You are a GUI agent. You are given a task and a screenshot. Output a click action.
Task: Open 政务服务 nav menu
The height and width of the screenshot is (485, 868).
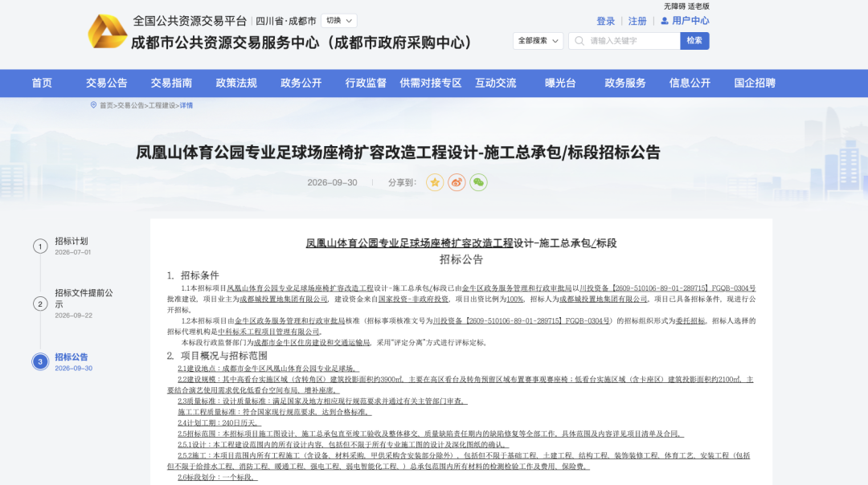click(x=625, y=83)
